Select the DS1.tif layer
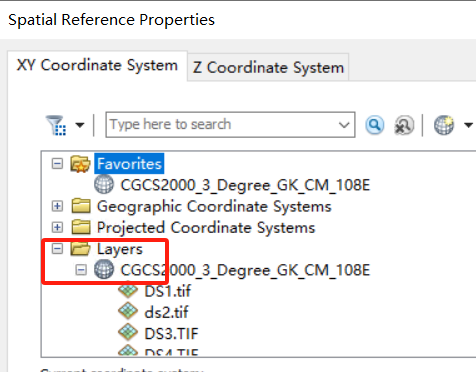476x372 pixels. point(168,291)
